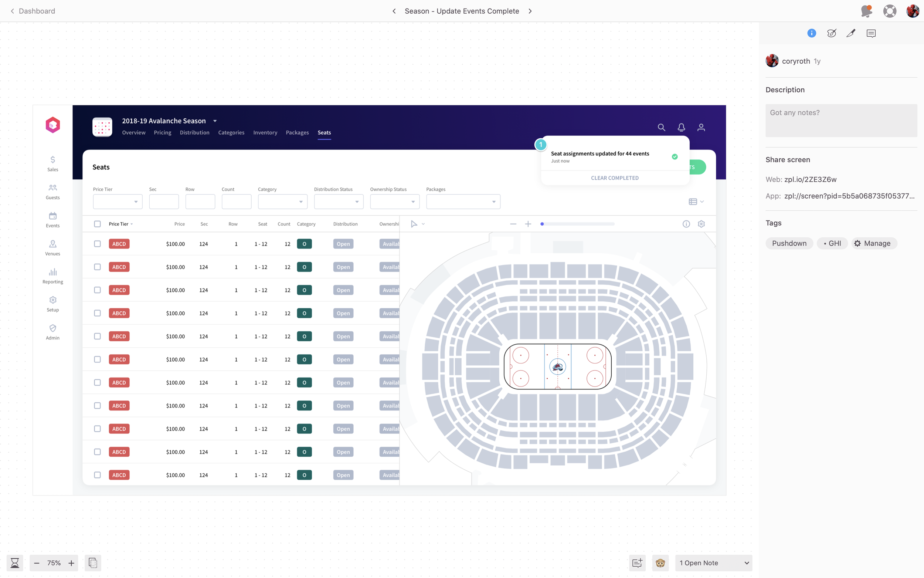Expand the season name dropdown arrow
The image size is (924, 578).
click(x=215, y=121)
